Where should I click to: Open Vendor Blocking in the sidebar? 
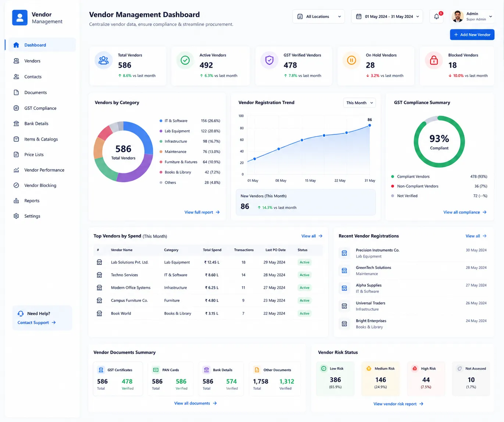[40, 185]
